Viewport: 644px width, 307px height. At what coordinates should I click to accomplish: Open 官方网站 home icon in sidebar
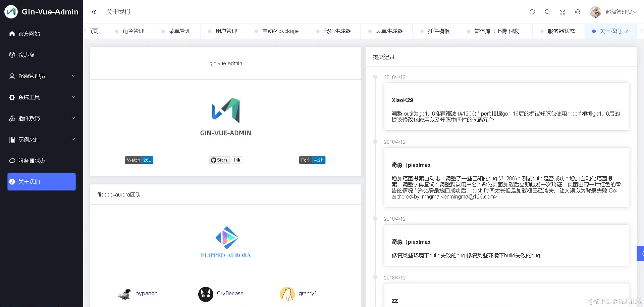click(x=12, y=34)
